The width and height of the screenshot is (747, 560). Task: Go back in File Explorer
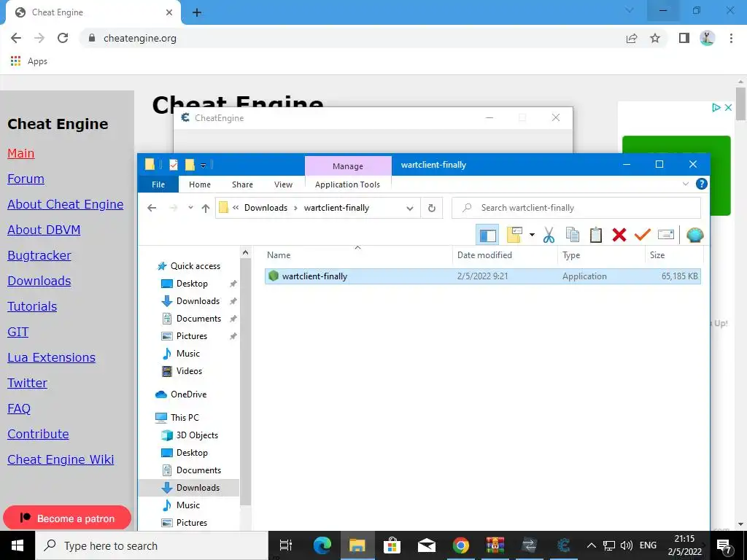(152, 208)
